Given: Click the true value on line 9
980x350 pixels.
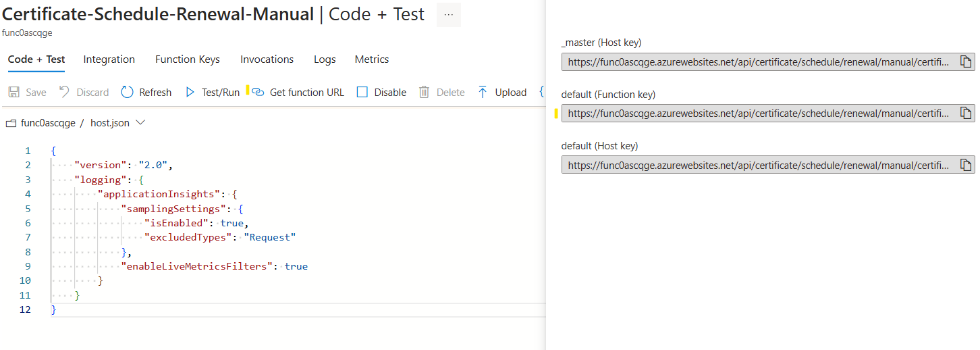Looking at the screenshot, I should click(x=296, y=266).
